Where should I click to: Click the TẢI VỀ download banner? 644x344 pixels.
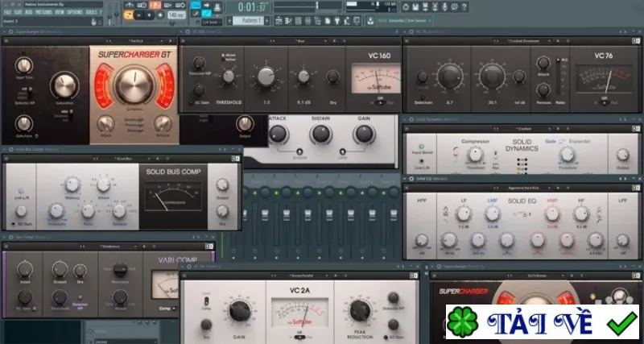(x=542, y=321)
